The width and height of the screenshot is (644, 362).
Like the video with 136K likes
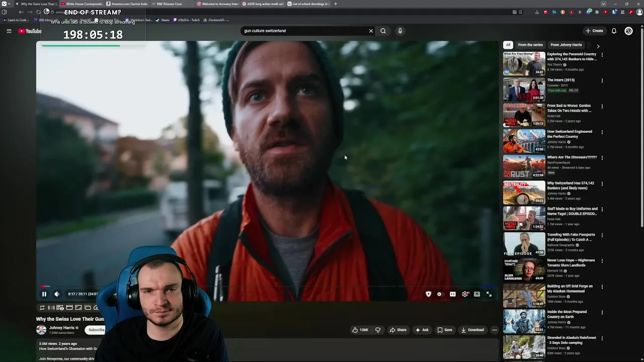pos(360,330)
